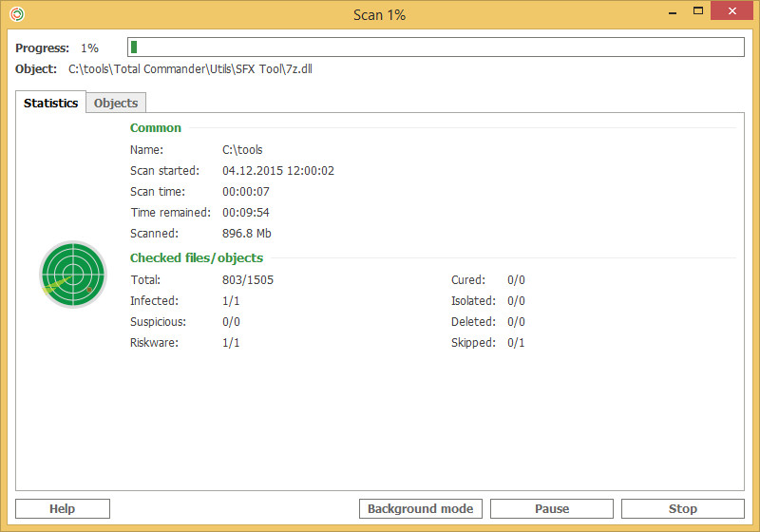Viewport: 760px width, 532px height.
Task: Click the Scan time value 00:00:07
Action: point(246,191)
